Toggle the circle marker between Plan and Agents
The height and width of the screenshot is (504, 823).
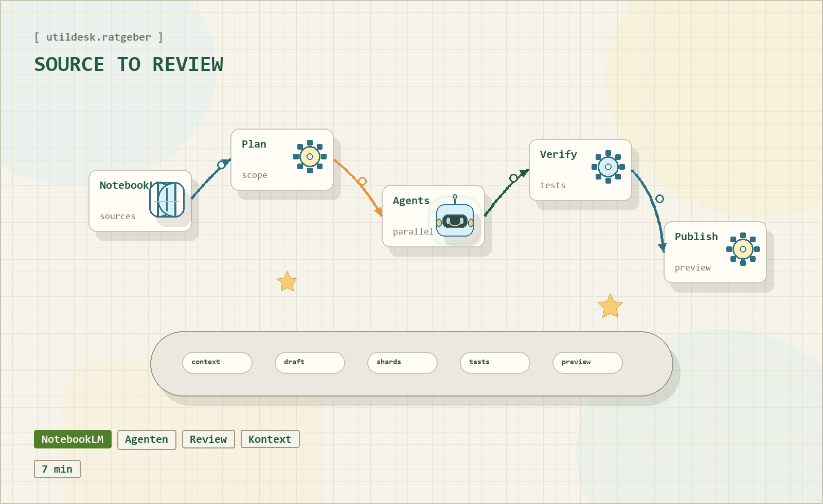pos(363,181)
